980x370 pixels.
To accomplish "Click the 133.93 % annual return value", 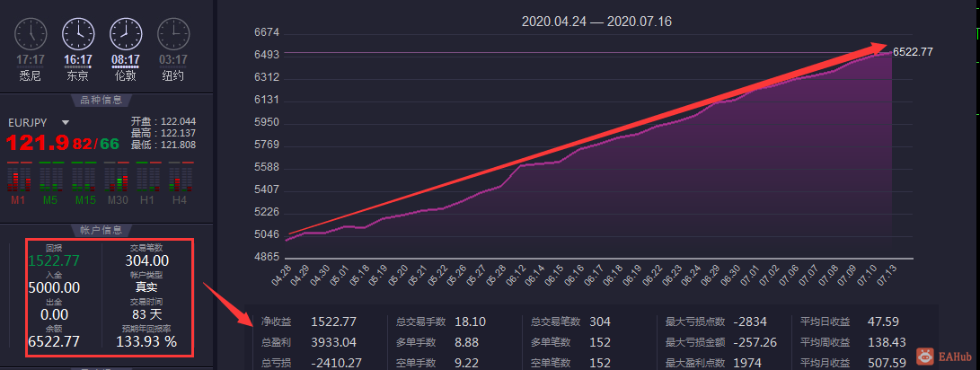I will click(x=147, y=341).
